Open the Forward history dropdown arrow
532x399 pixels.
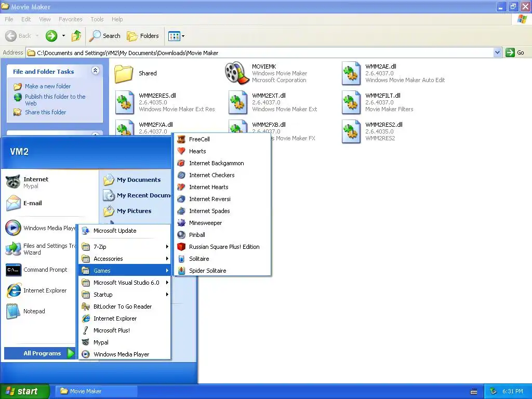click(63, 36)
